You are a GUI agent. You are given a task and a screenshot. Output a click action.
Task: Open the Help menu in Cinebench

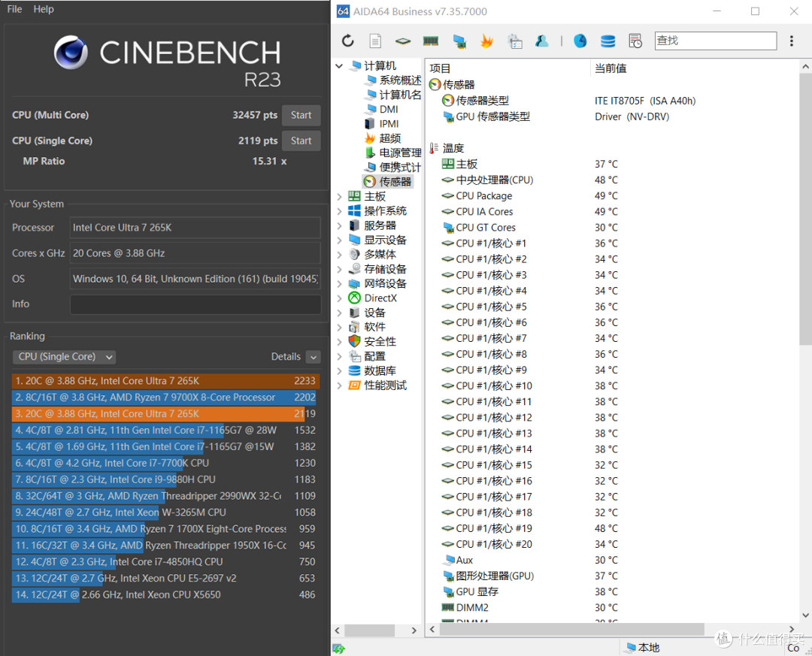(44, 9)
